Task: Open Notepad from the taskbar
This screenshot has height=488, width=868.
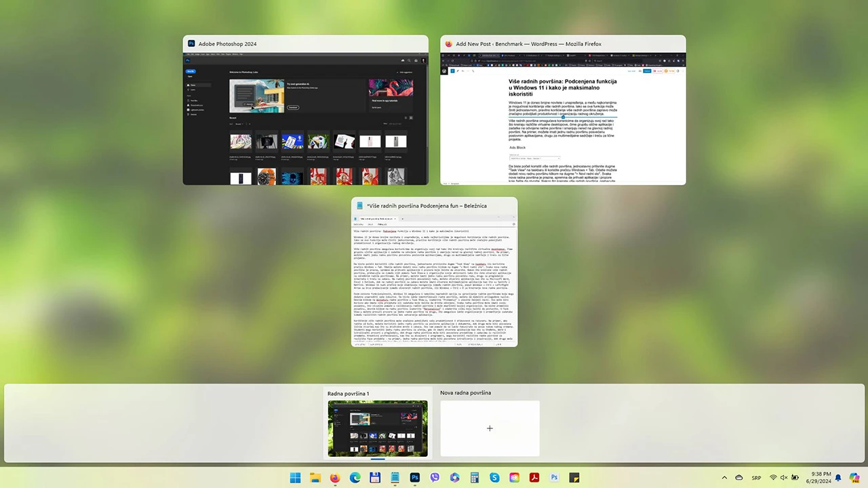Action: click(395, 478)
